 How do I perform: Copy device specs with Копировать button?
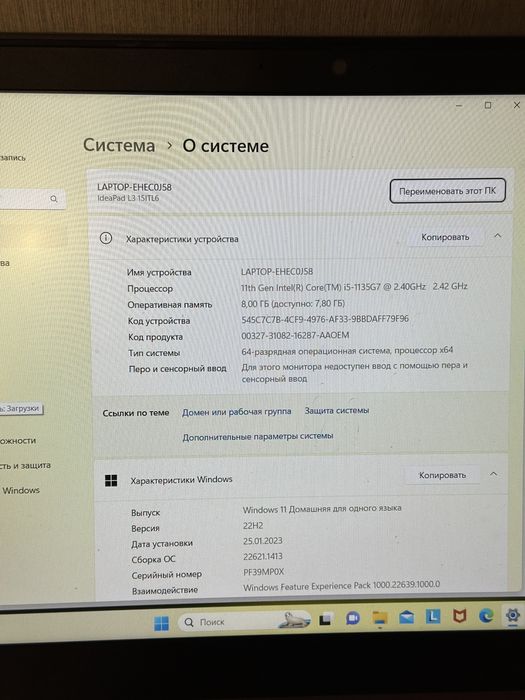click(445, 237)
